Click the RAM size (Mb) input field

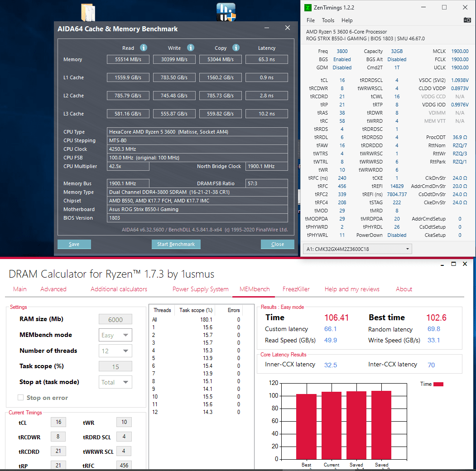point(115,320)
